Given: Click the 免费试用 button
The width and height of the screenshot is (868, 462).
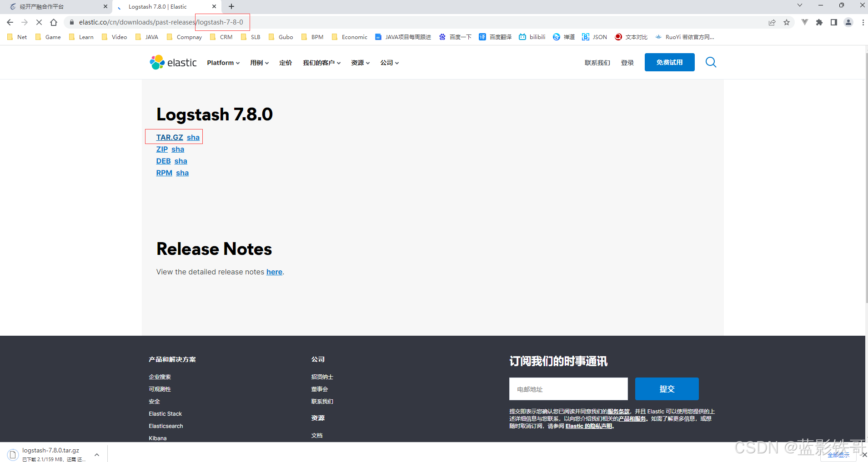Looking at the screenshot, I should tap(669, 62).
